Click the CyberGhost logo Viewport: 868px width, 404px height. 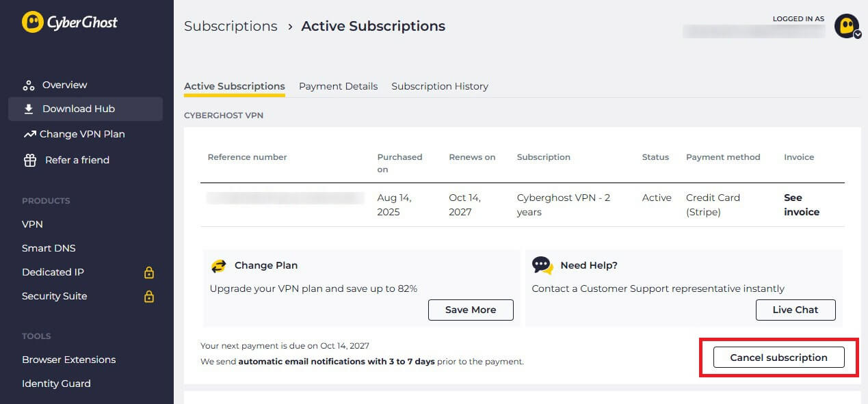click(69, 22)
